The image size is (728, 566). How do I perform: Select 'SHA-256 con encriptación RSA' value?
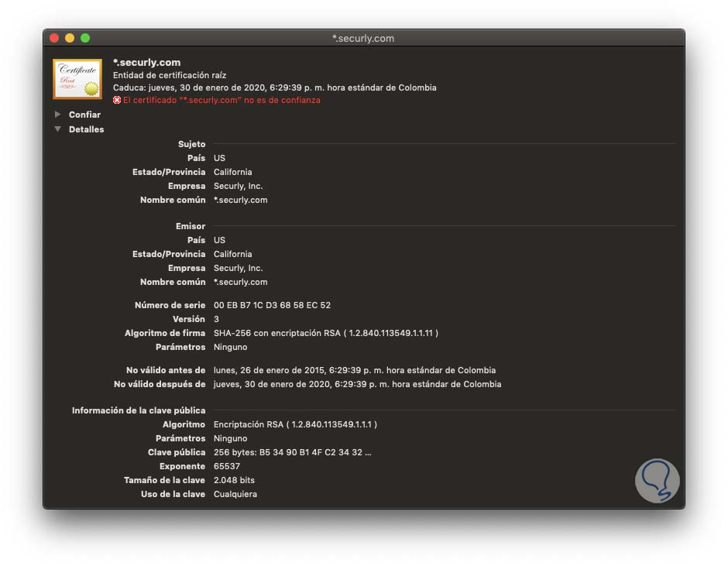click(x=326, y=334)
